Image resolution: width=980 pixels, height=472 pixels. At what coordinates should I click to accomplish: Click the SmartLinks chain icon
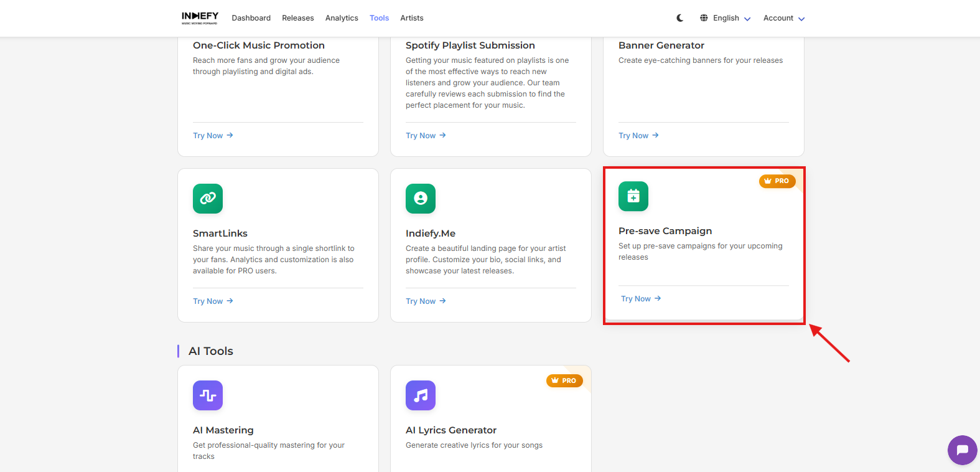click(208, 199)
